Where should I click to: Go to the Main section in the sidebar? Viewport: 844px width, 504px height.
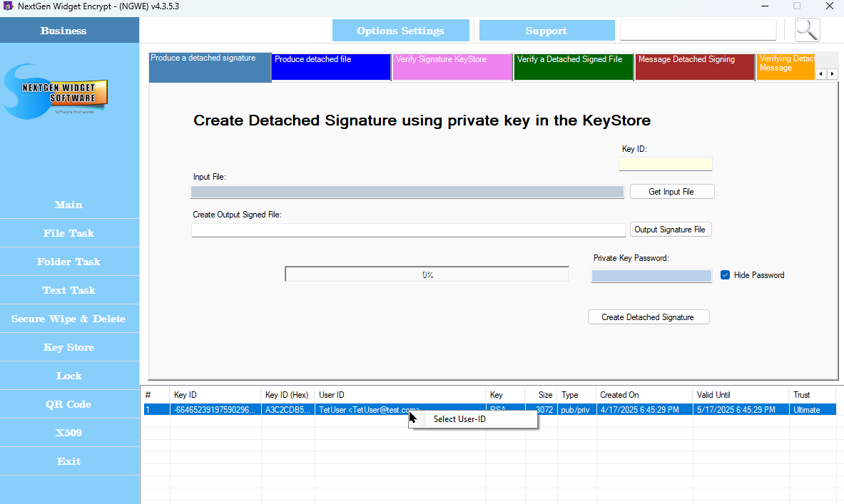[69, 205]
